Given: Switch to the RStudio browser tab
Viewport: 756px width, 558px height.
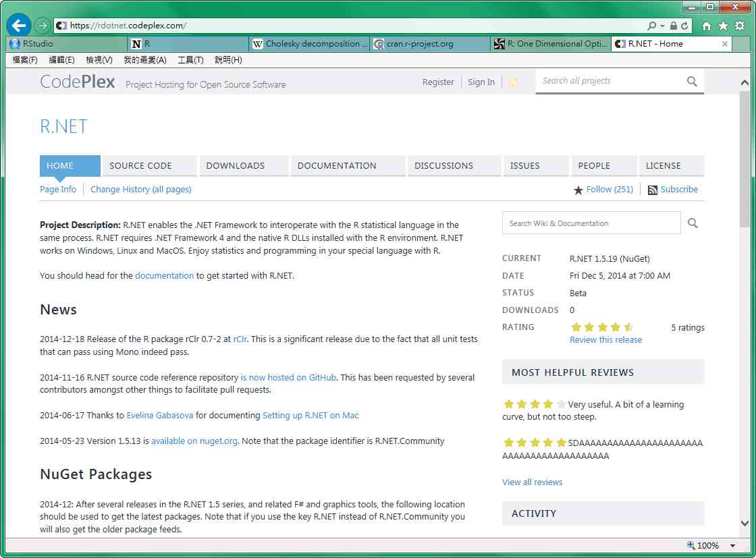Looking at the screenshot, I should point(67,44).
